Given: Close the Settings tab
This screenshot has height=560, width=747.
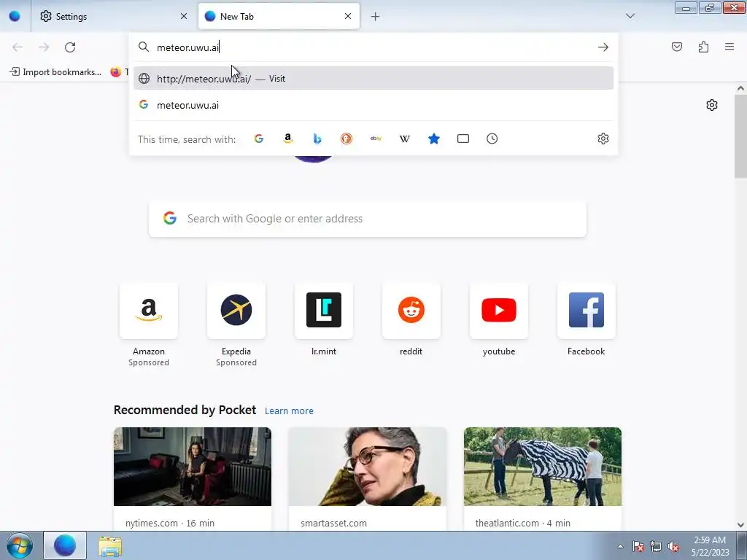Looking at the screenshot, I should (x=184, y=16).
